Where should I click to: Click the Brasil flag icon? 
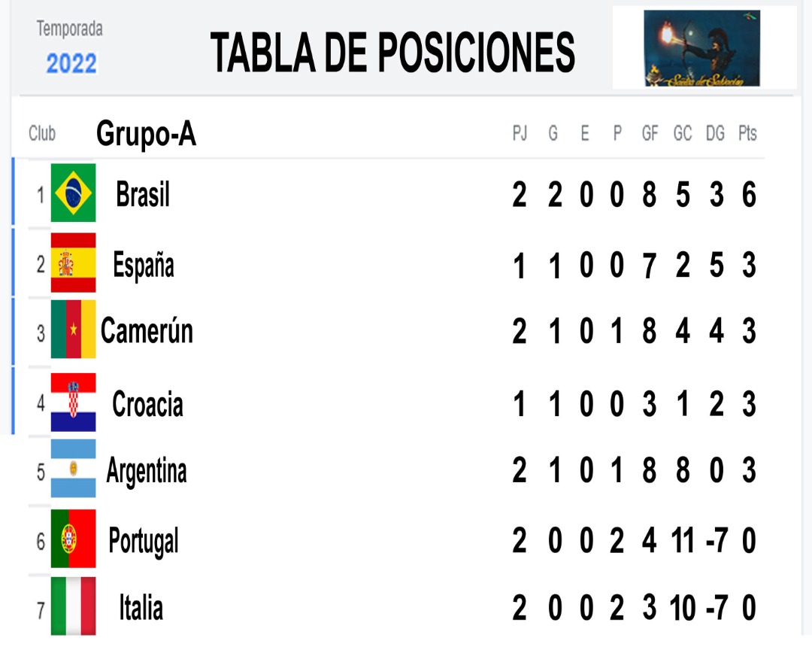pos(73,193)
